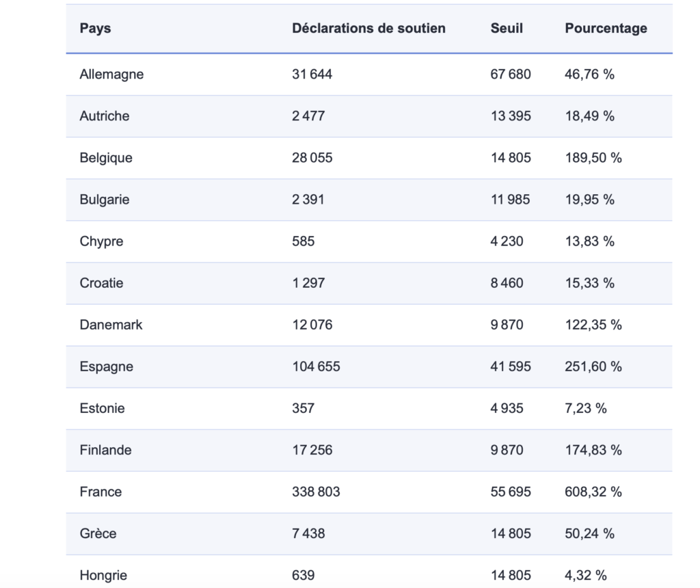
Task: Select Chypre's threshold value 4 230
Action: click(507, 241)
